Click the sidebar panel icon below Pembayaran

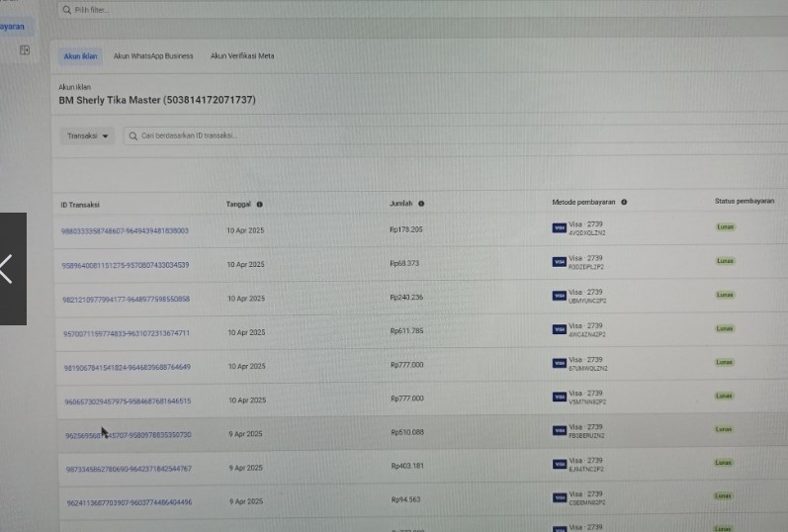tap(25, 49)
